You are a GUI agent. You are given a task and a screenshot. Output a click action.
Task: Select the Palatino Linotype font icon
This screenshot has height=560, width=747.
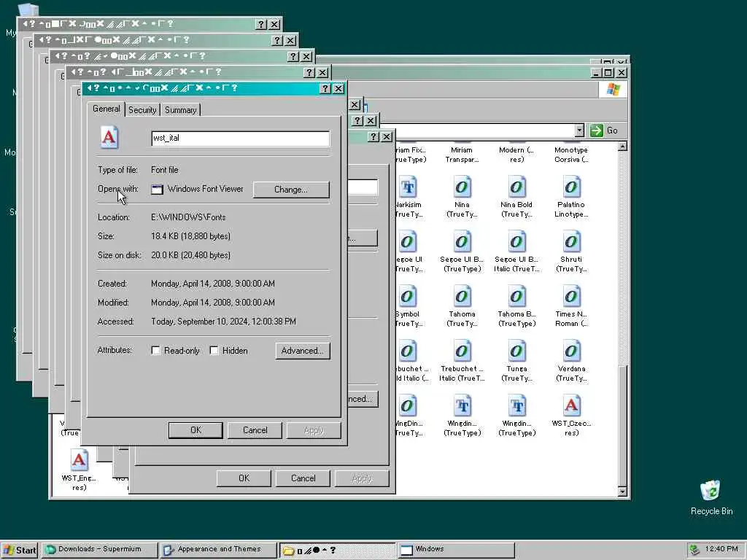[571, 187]
